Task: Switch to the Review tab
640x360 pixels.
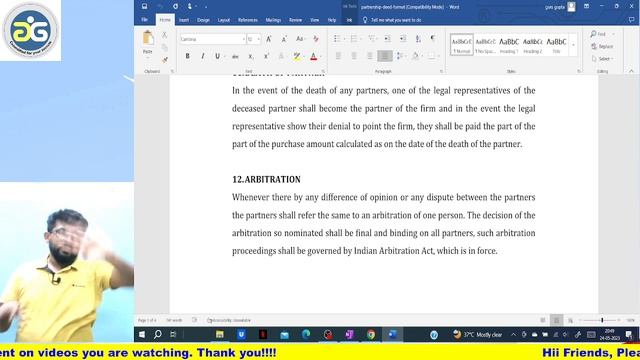Action: 296,20
